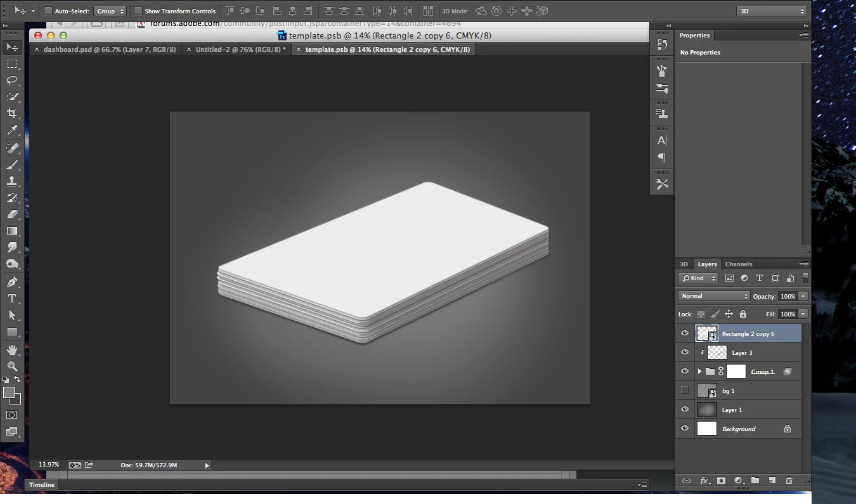Delete the selected layer

click(789, 481)
